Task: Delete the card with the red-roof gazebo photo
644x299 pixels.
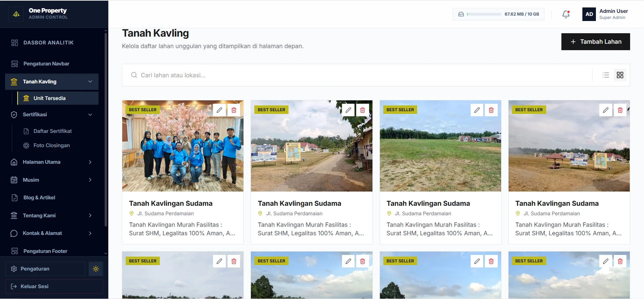Action: click(620, 110)
